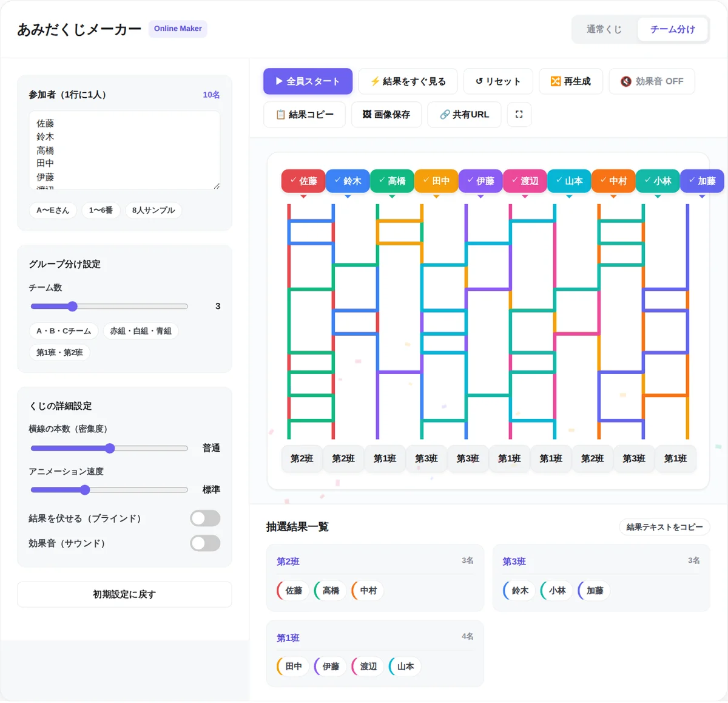This screenshot has height=703, width=728.
Task: Click the 渡辺 player chip in ladder
Action: (525, 181)
